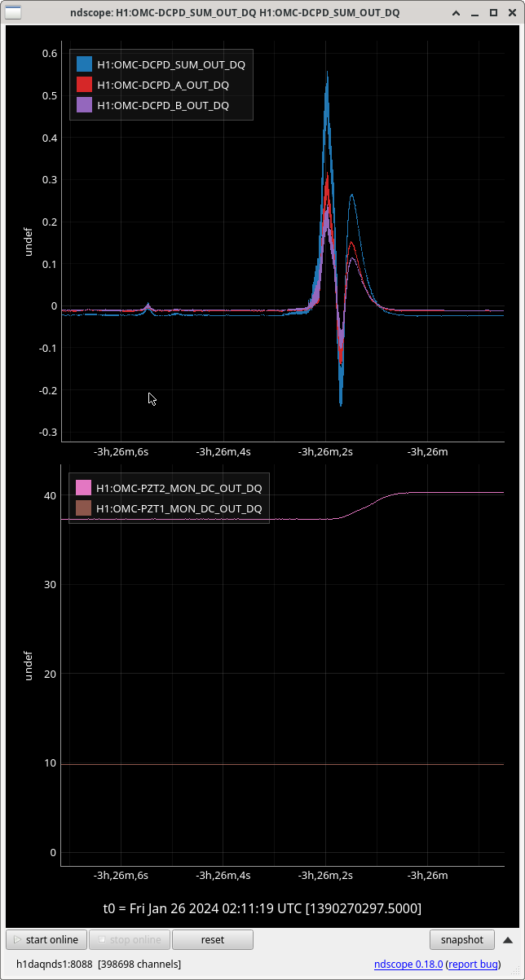Click the bottom plot's undef y-axis label
Viewport: 525px width, 980px height.
pos(29,666)
